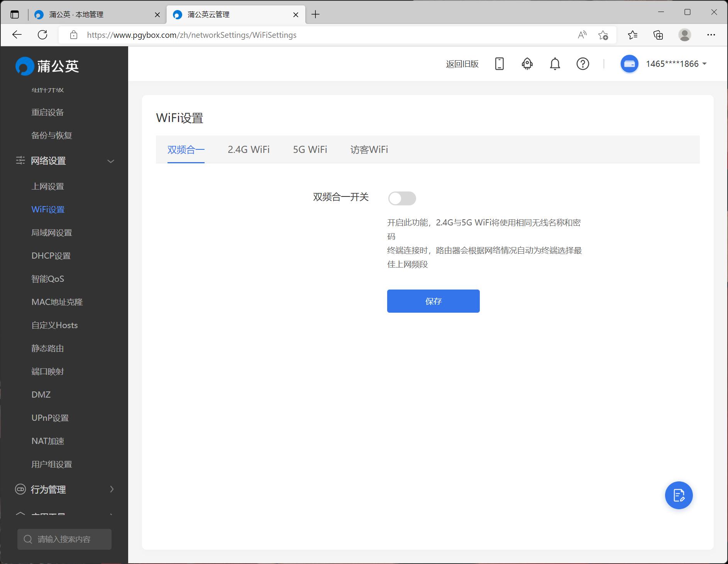Switch to the 访客WiFi tab
The height and width of the screenshot is (564, 728).
[369, 149]
